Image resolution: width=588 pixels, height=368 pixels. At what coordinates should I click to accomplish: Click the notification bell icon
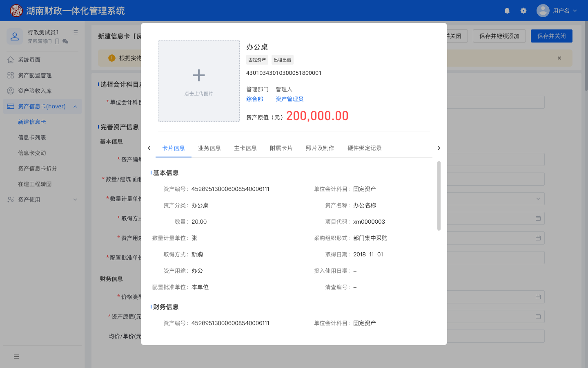pos(507,11)
